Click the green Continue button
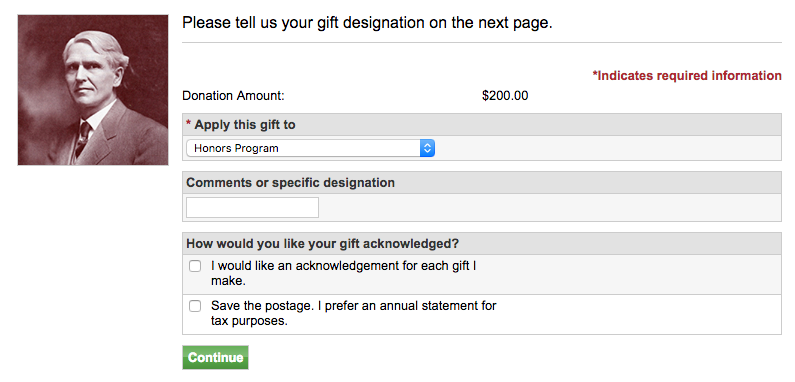Viewport: 795px width, 382px height. pos(215,358)
